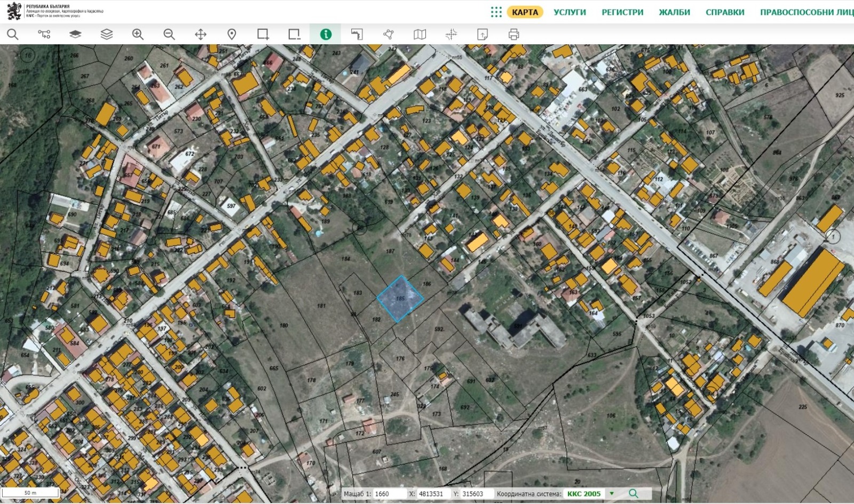Image resolution: width=854 pixels, height=504 pixels.
Task: Toggle the remove rectangle selection tool
Action: [294, 35]
